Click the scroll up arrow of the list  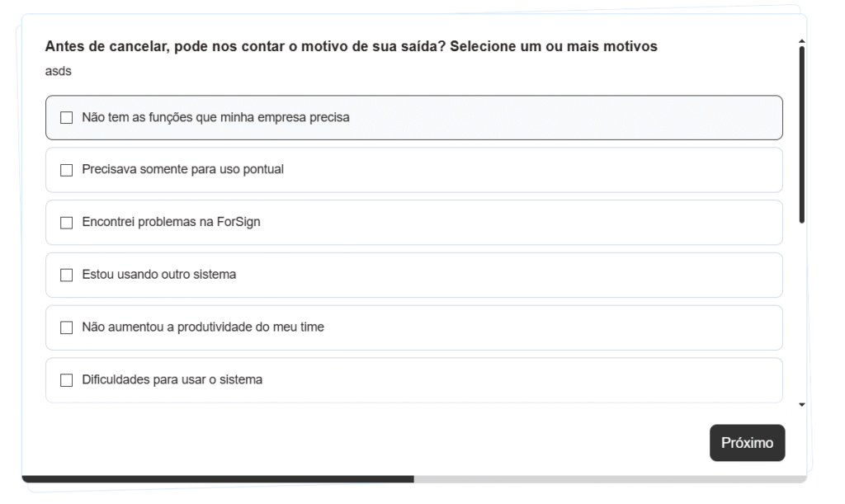(x=802, y=40)
